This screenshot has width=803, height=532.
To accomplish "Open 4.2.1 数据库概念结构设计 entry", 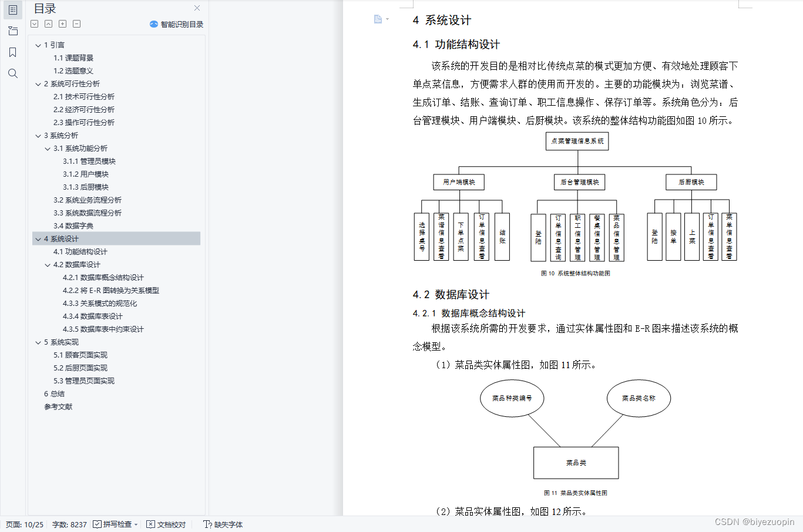I will pyautogui.click(x=103, y=278).
